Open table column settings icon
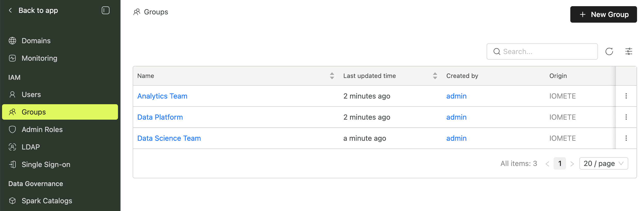The width and height of the screenshot is (644, 211). tap(629, 51)
